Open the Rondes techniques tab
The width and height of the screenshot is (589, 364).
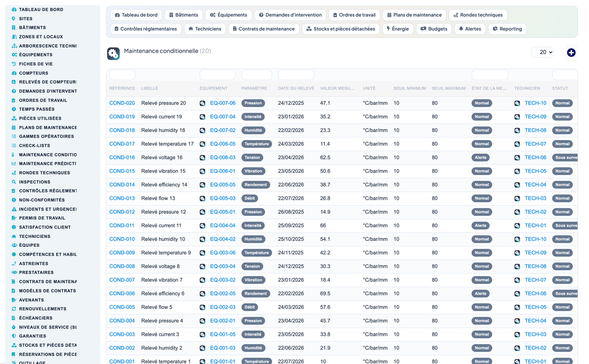tap(478, 15)
